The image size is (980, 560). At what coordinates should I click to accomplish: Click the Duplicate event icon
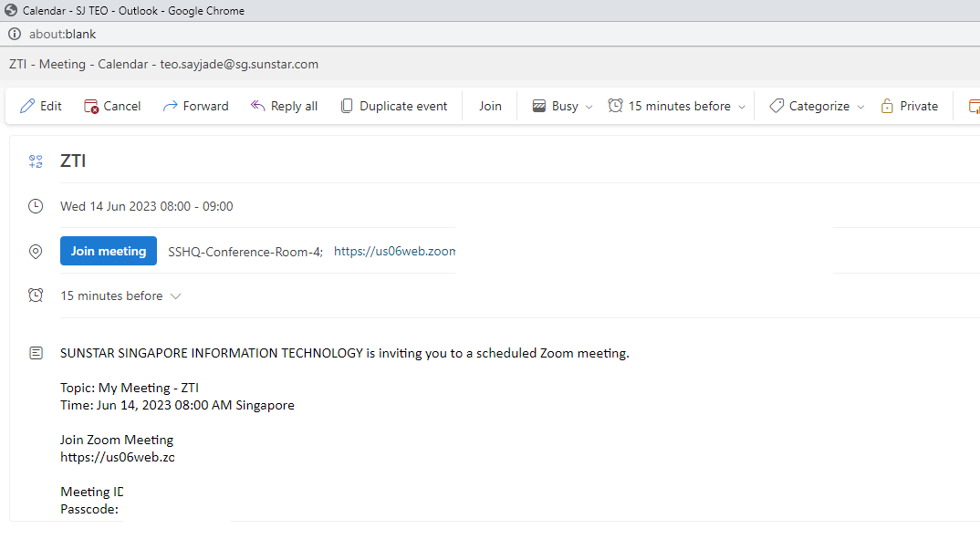(x=347, y=106)
